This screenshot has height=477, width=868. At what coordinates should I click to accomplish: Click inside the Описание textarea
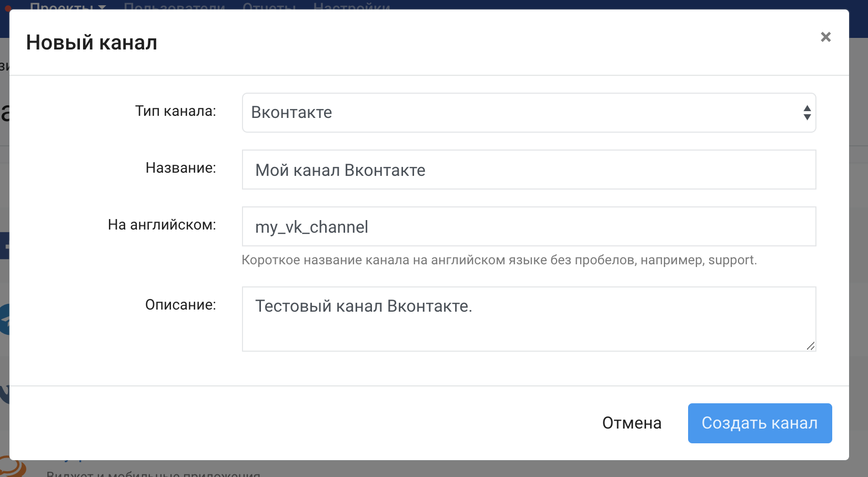point(529,319)
